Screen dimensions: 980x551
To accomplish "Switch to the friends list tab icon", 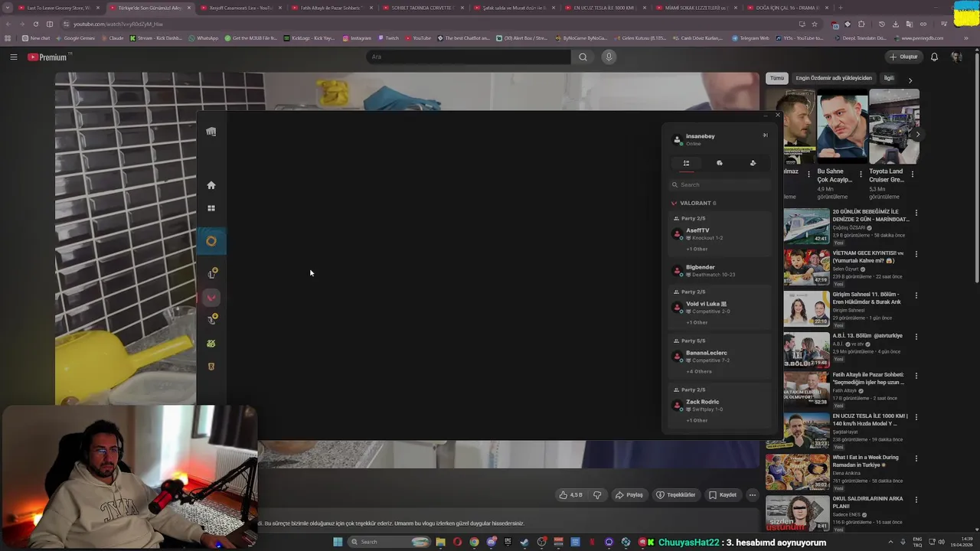I will pos(686,163).
